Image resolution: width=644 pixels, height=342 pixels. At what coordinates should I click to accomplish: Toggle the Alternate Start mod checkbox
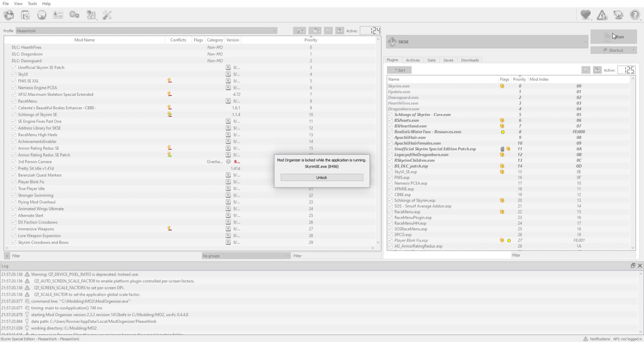[x=14, y=215]
